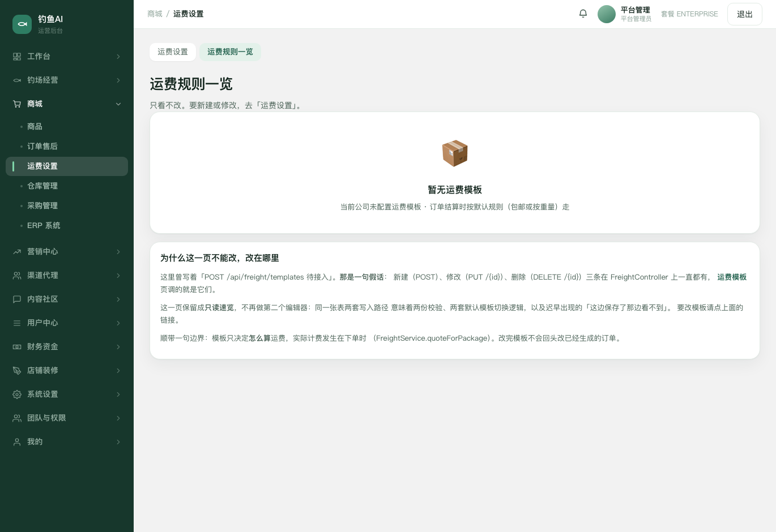This screenshot has width=776, height=532.
Task: Click the 钓场经营 fish icon
Action: tap(17, 80)
